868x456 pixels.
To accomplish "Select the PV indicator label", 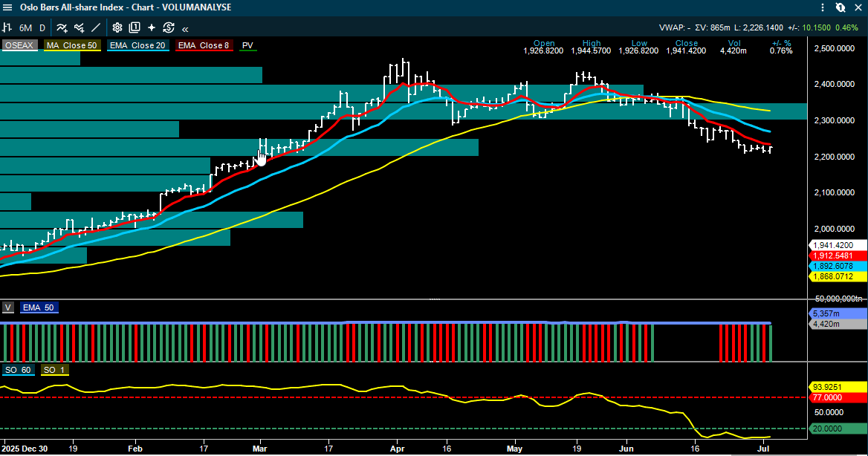I will point(247,45).
